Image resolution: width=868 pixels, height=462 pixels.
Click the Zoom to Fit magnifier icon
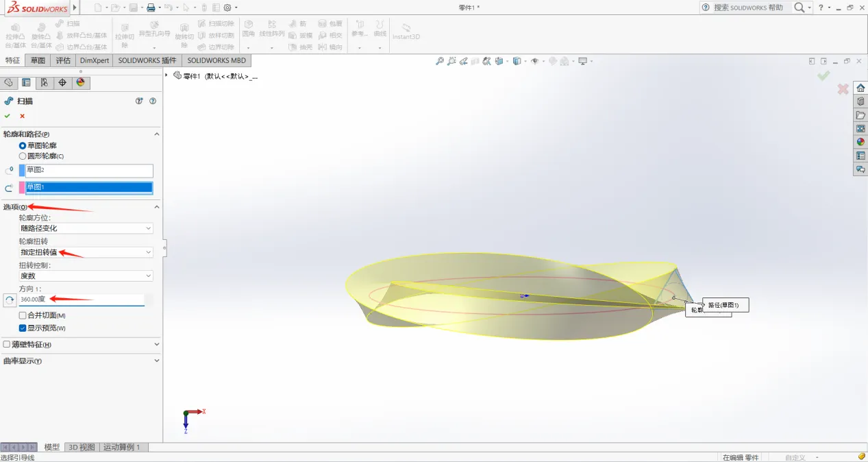point(440,61)
